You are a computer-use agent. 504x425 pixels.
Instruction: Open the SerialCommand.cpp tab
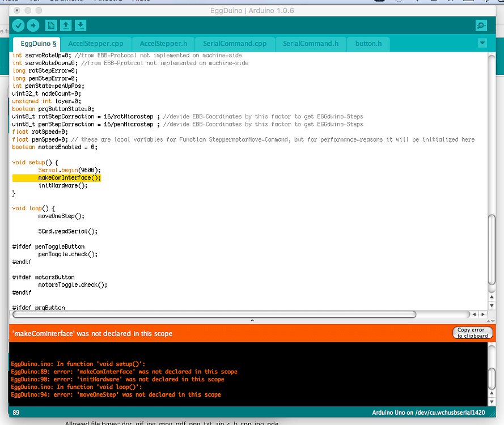[234, 43]
